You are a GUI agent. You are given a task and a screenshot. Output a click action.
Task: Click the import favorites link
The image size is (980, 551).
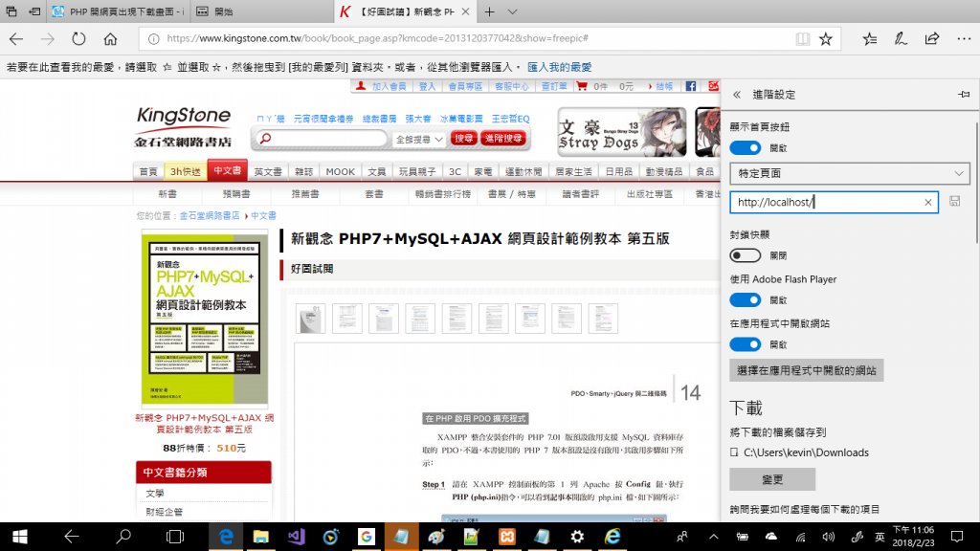point(559,67)
